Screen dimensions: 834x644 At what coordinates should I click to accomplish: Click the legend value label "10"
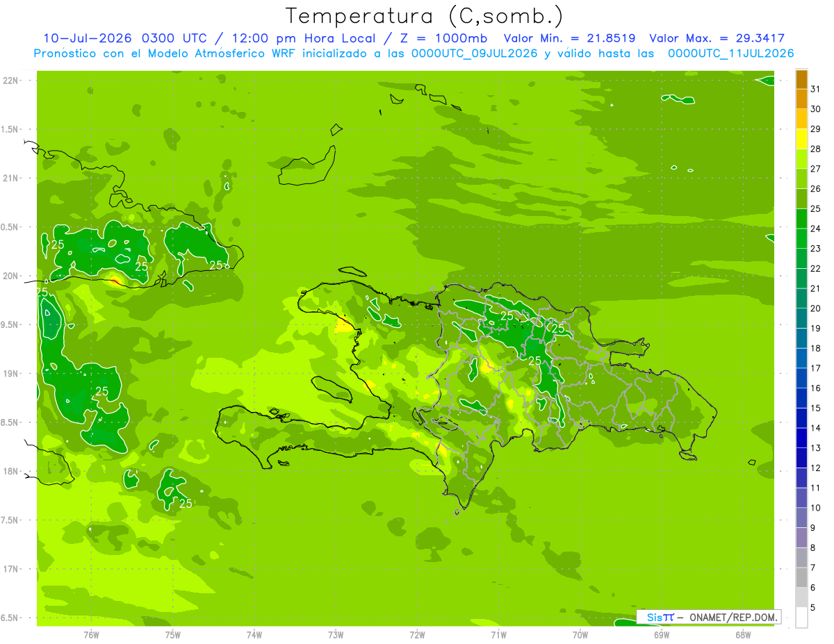(815, 508)
